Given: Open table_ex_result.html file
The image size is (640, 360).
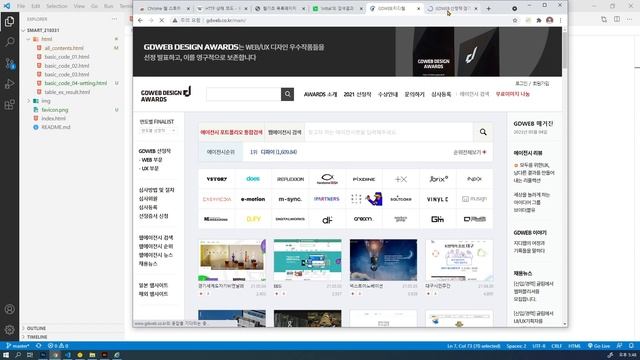Looking at the screenshot, I should pos(67,92).
